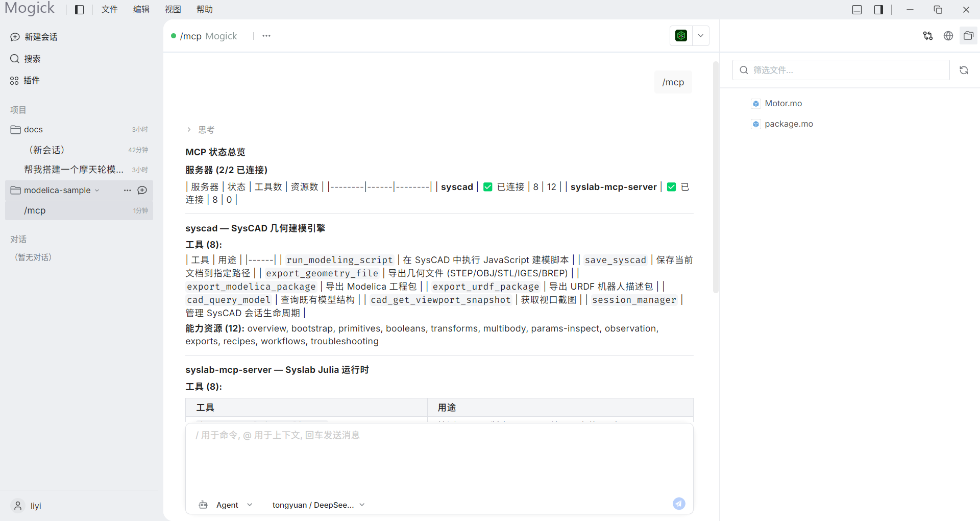This screenshot has width=980, height=521.
Task: Open the 编辑 menu
Action: (141, 9)
